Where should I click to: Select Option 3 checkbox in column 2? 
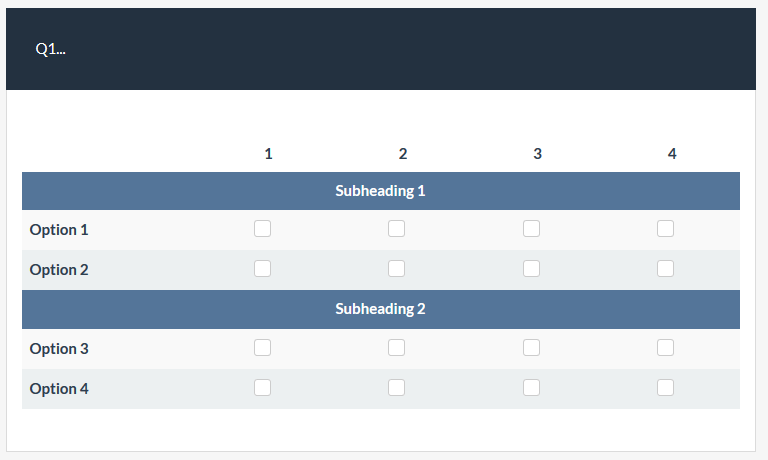point(397,348)
